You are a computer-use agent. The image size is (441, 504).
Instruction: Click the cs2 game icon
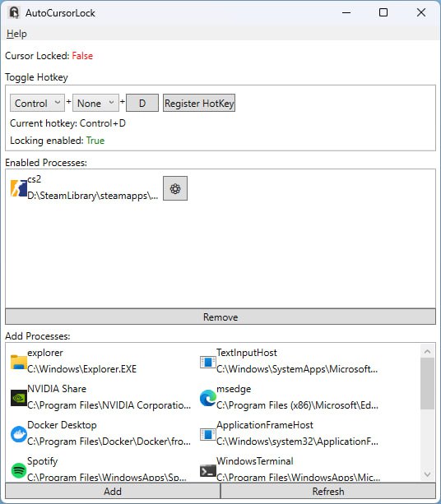[19, 188]
